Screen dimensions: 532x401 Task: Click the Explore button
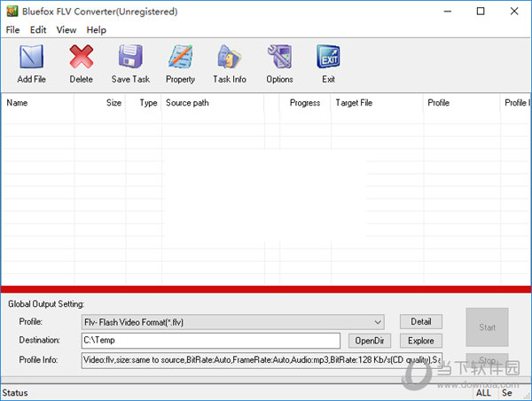(421, 341)
